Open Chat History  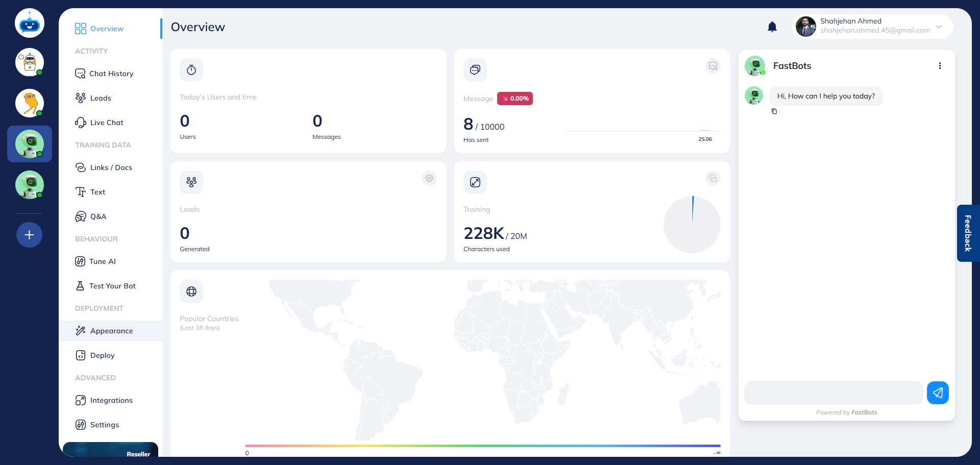pyautogui.click(x=104, y=74)
